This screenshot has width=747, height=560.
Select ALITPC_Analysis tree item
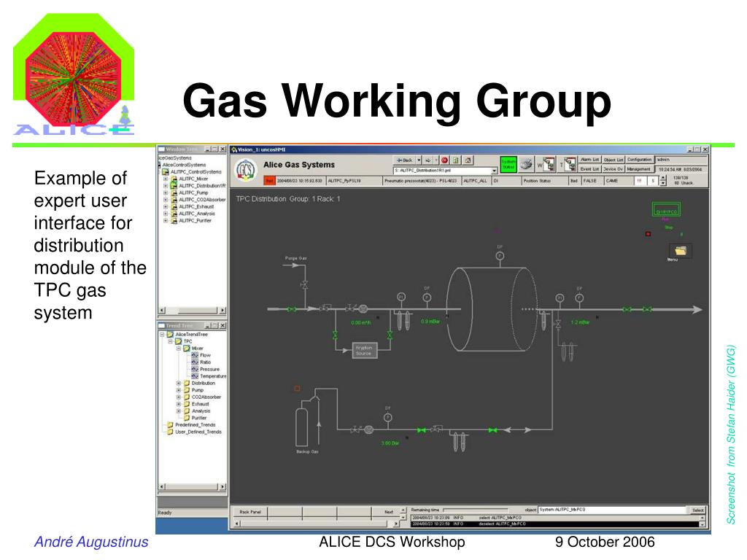(197, 214)
